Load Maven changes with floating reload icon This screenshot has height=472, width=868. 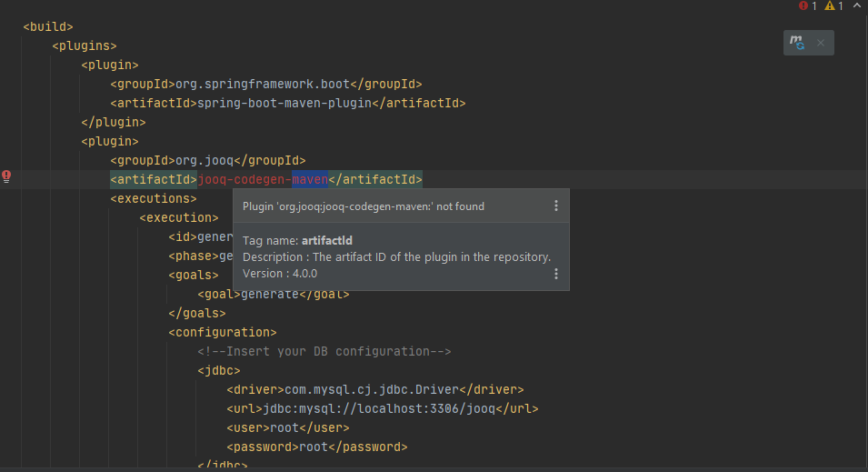tap(797, 43)
